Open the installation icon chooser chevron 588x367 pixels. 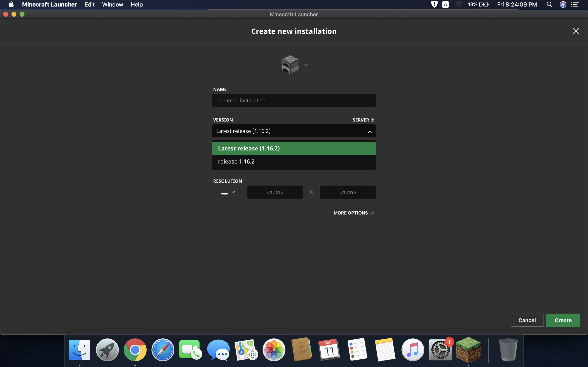(306, 65)
